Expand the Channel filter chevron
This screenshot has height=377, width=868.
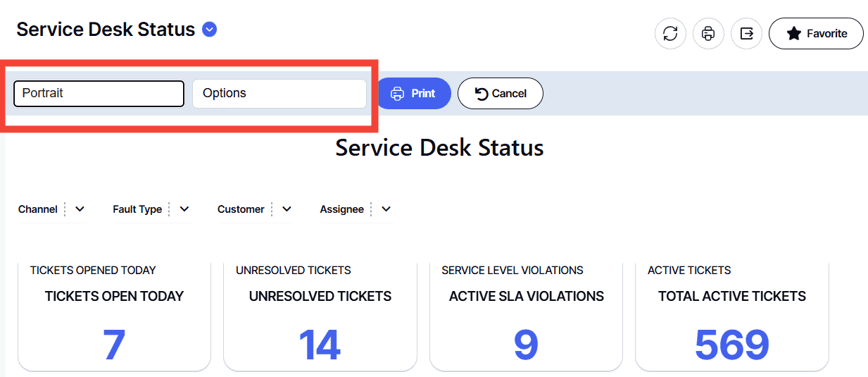[x=80, y=209]
